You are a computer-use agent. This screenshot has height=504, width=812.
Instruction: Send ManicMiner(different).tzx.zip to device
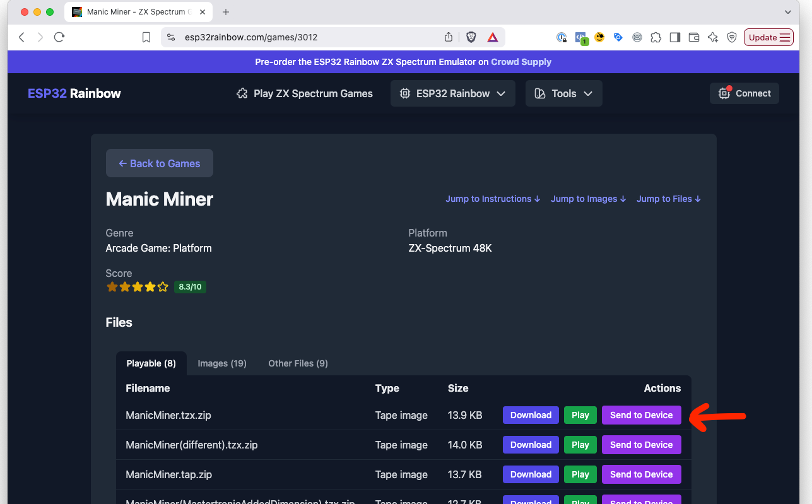coord(642,445)
